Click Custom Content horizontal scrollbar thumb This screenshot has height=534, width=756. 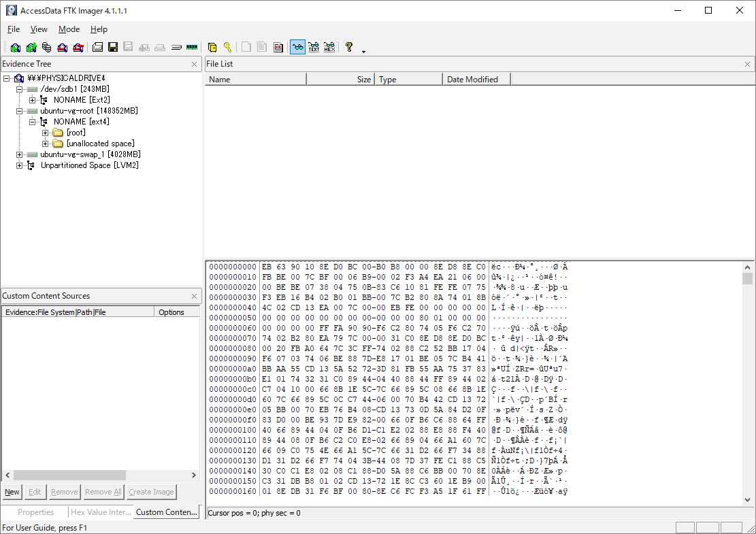pyautogui.click(x=69, y=475)
